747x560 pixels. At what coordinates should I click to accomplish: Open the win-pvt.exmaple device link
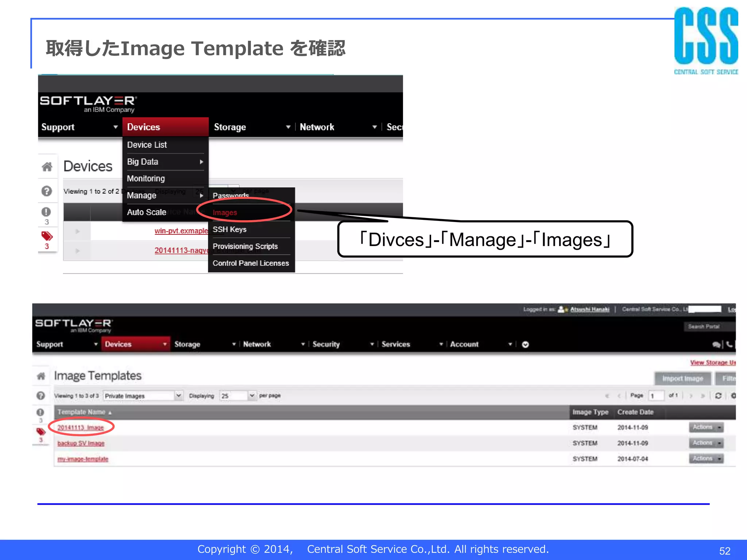point(181,231)
